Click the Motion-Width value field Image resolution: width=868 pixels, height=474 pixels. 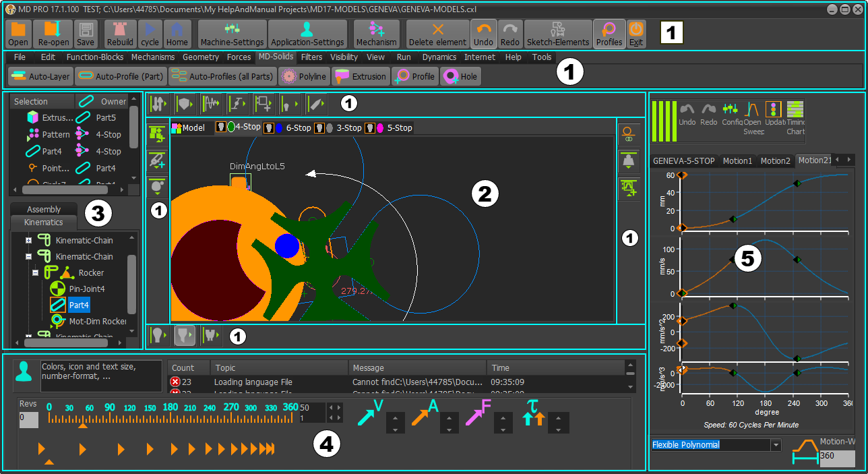click(837, 458)
